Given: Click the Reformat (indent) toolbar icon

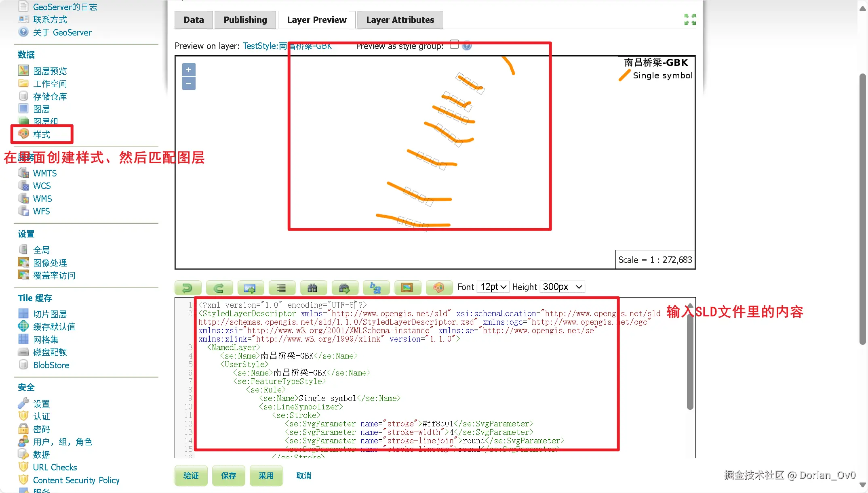Looking at the screenshot, I should click(x=281, y=287).
